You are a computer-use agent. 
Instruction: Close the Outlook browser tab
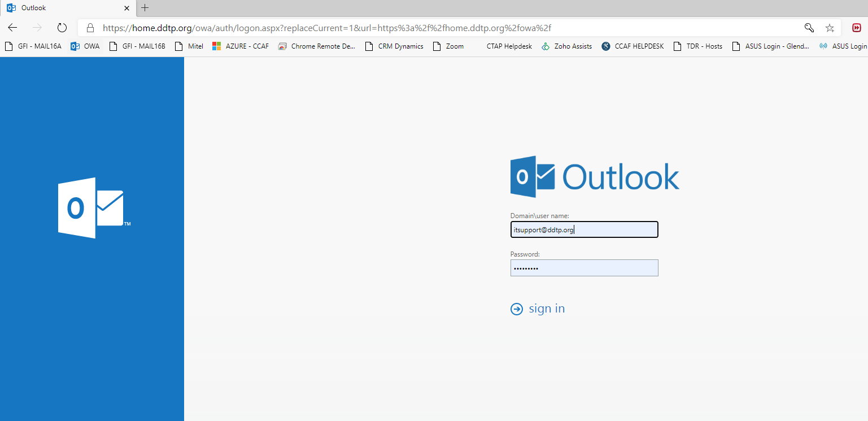(127, 8)
